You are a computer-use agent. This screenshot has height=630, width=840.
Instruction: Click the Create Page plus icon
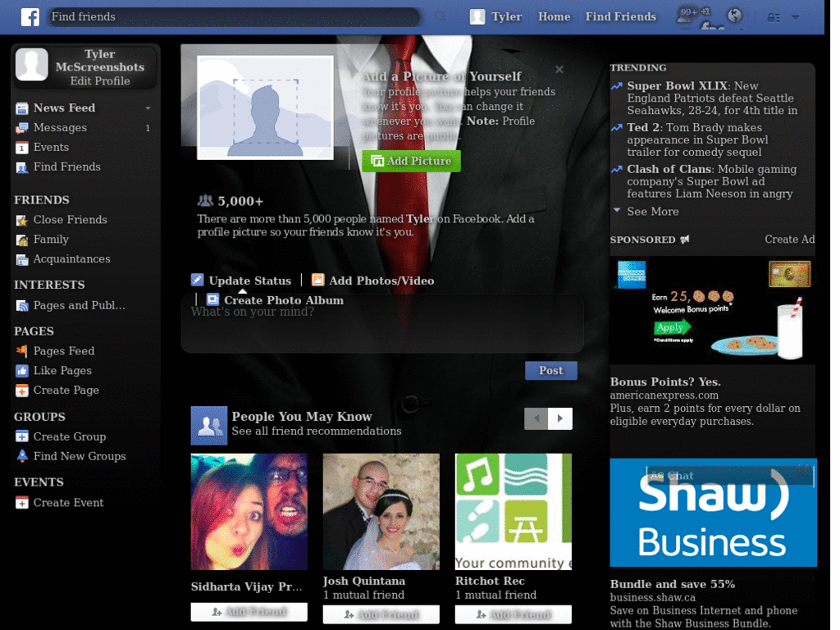[x=22, y=390]
